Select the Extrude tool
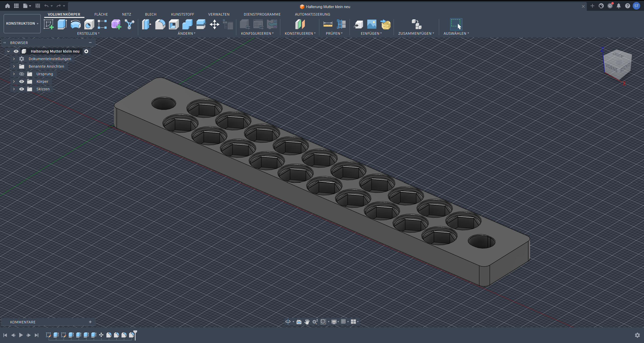 click(x=62, y=24)
